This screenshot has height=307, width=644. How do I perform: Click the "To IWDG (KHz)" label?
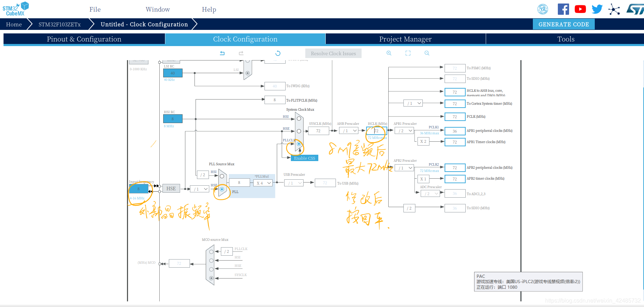tap(298, 86)
